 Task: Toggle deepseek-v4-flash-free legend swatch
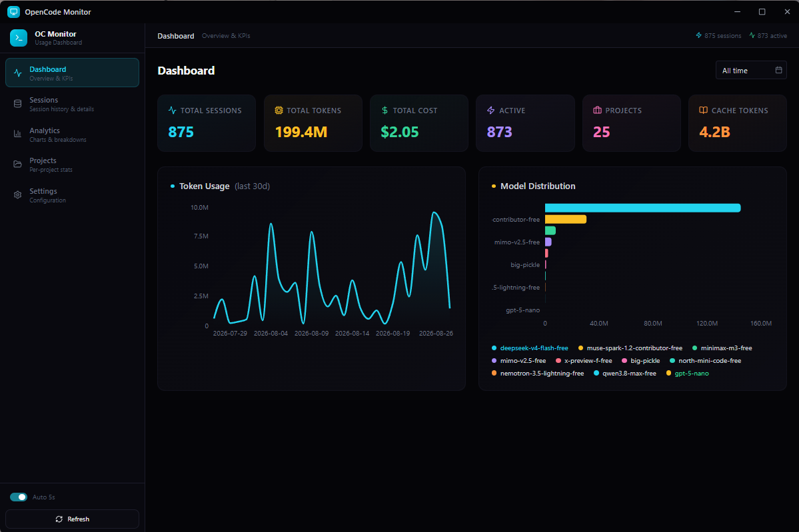pyautogui.click(x=494, y=348)
